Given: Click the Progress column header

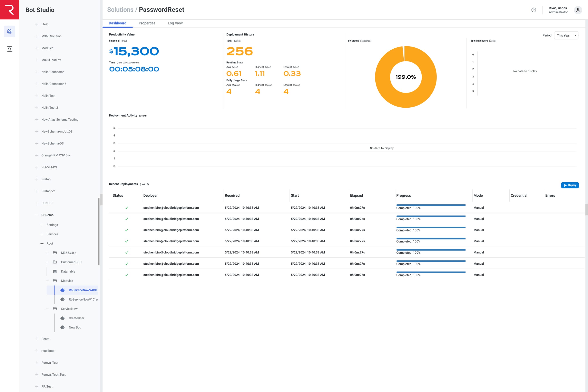Looking at the screenshot, I should tap(403, 196).
